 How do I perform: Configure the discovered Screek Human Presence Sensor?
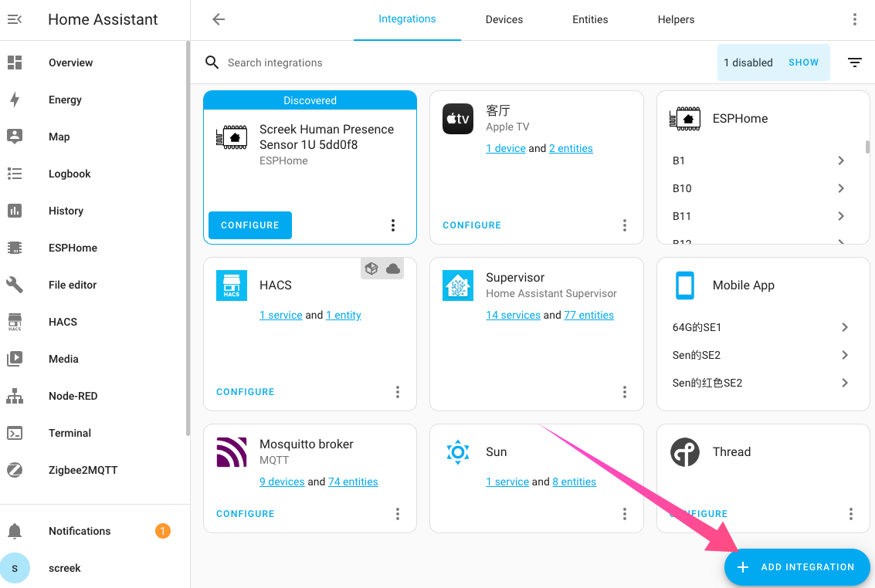click(250, 225)
